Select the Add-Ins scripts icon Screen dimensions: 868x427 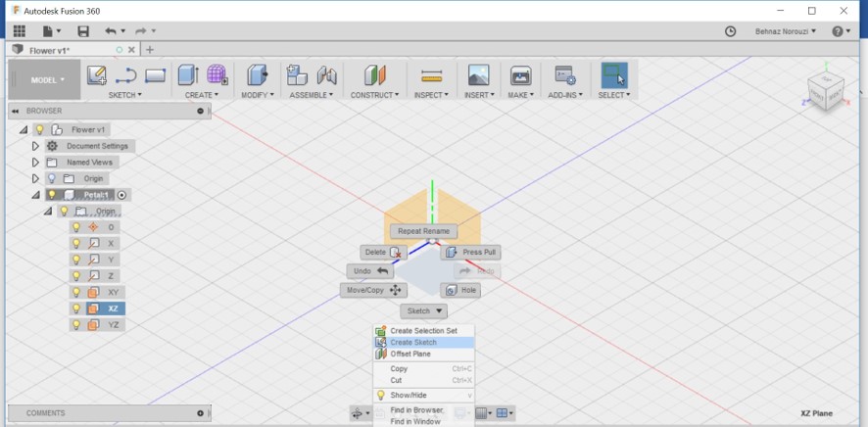(565, 75)
